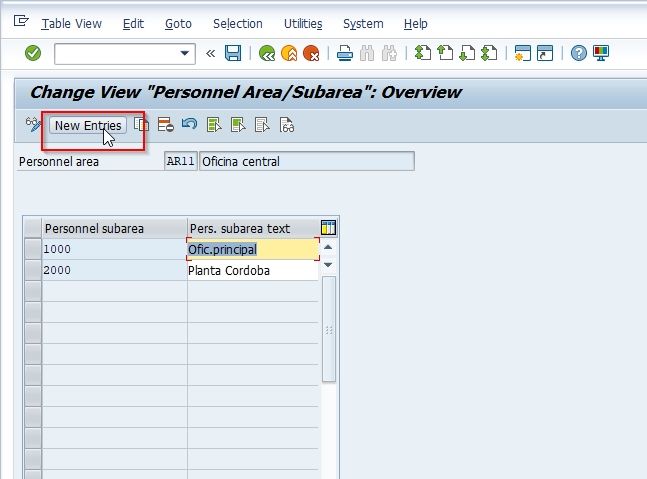Open Help via the question mark icon

579,53
